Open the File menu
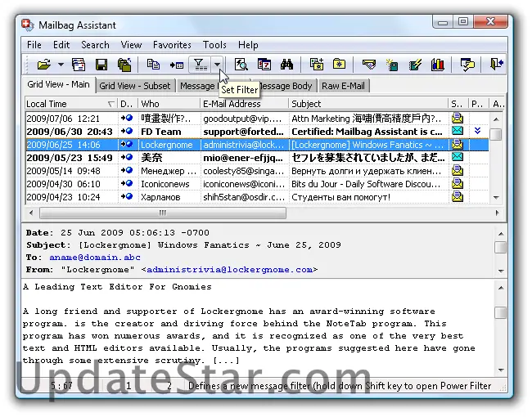Screen dimensions: 532x417 click(x=34, y=45)
